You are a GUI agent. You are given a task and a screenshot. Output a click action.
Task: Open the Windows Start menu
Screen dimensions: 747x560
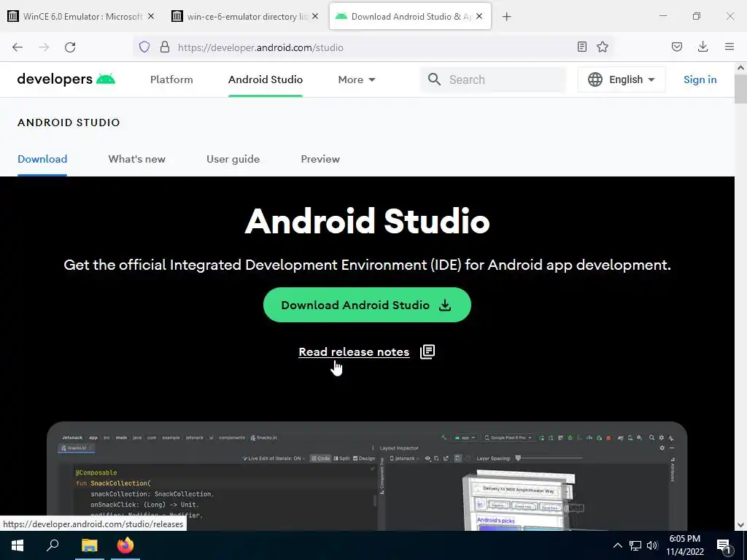point(18,545)
